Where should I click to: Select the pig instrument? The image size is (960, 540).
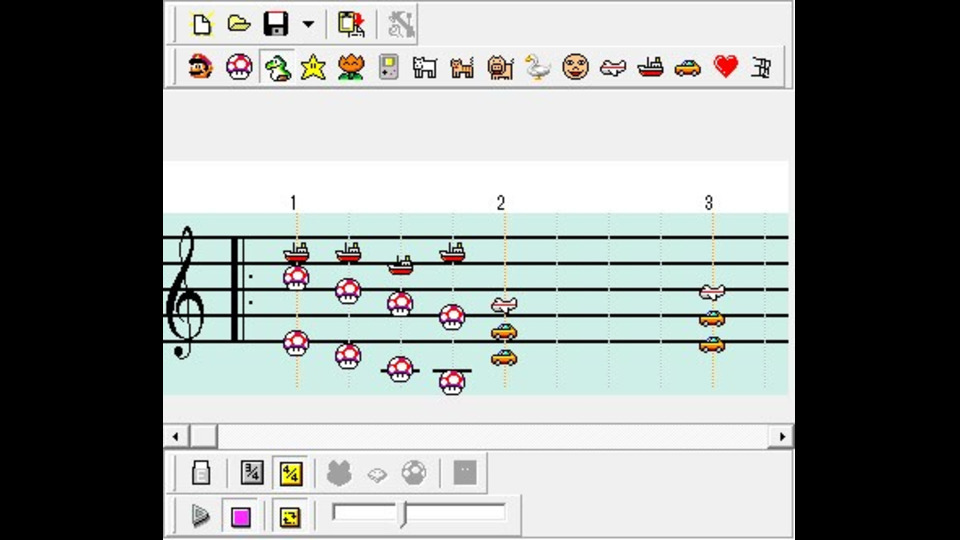[x=500, y=67]
